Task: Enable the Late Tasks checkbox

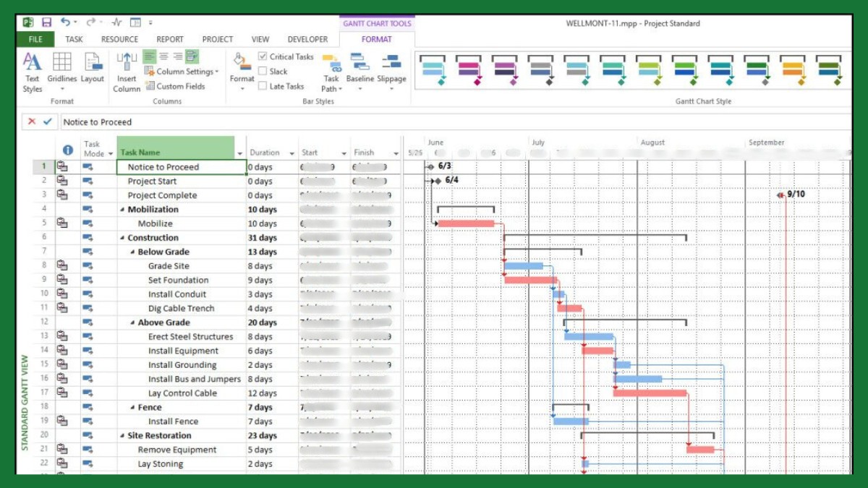Action: 263,86
